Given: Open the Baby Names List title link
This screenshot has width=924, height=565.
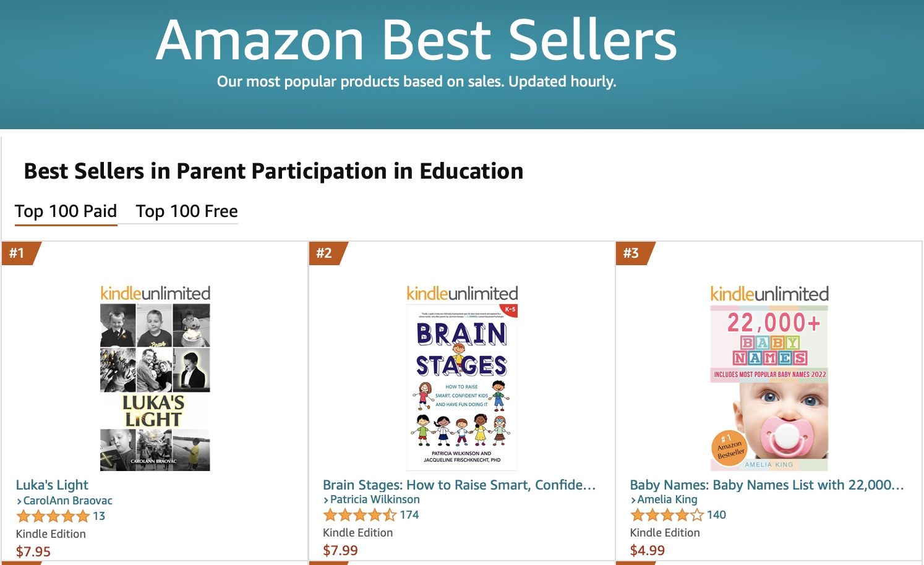Looking at the screenshot, I should pos(767,485).
